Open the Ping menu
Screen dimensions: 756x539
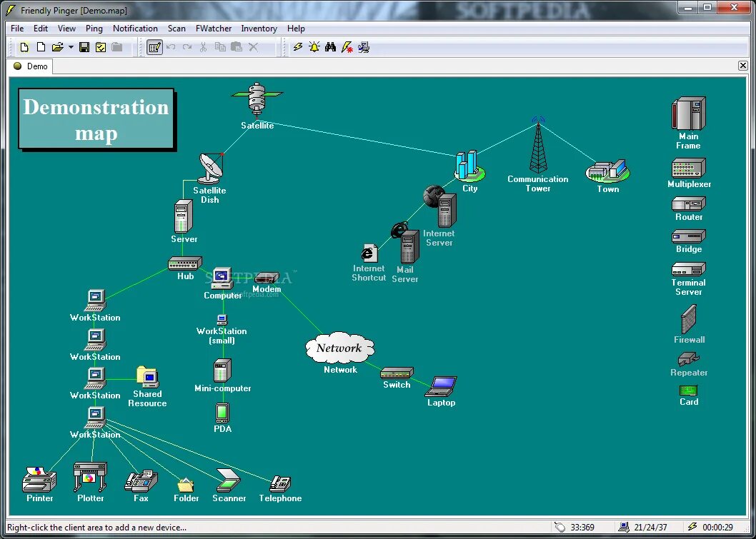tap(94, 29)
